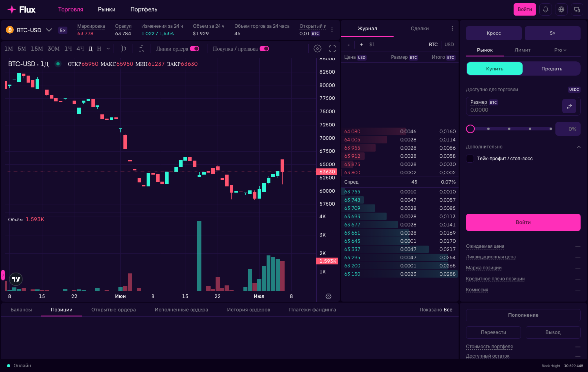Enter fullscreen chart mode
This screenshot has height=372, width=588.
click(x=332, y=49)
